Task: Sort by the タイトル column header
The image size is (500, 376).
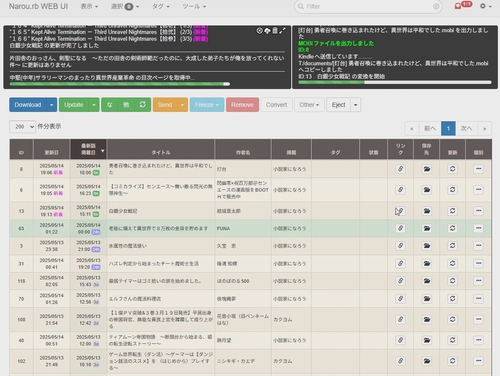Action: point(161,149)
